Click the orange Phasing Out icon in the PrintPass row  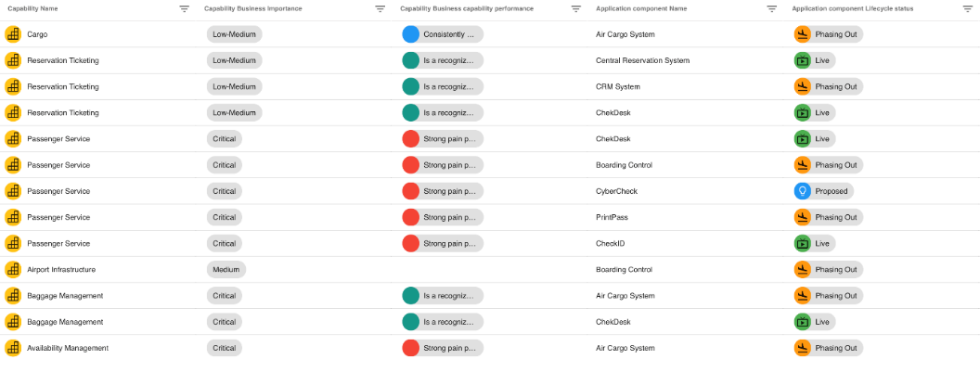(803, 217)
